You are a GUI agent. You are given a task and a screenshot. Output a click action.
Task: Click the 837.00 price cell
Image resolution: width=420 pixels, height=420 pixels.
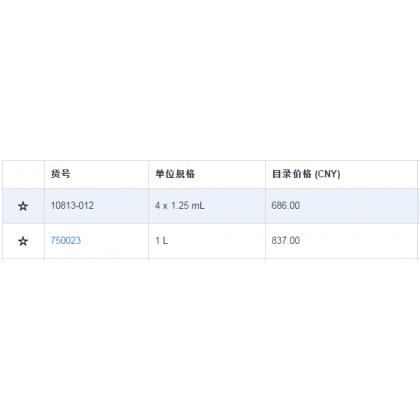pyautogui.click(x=341, y=241)
